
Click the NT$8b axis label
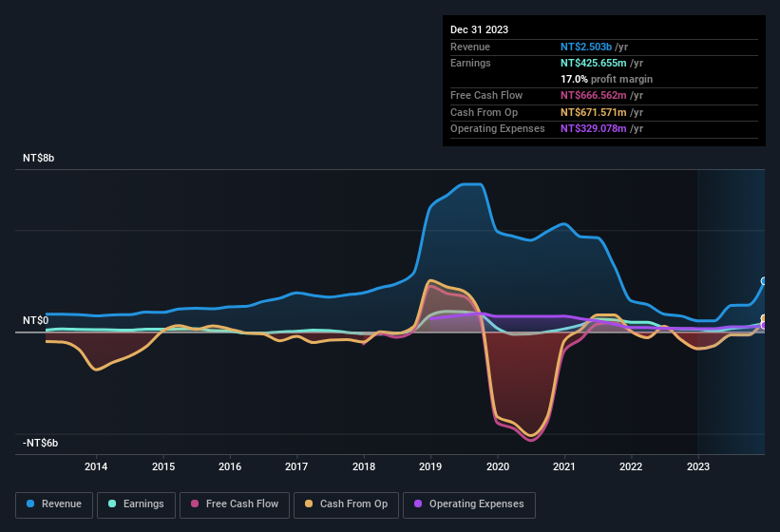tap(39, 159)
